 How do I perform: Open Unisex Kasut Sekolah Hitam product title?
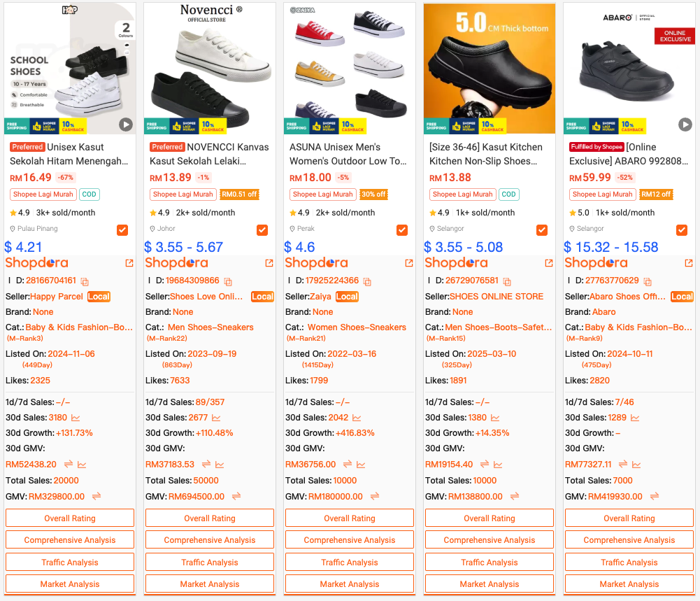pyautogui.click(x=70, y=154)
